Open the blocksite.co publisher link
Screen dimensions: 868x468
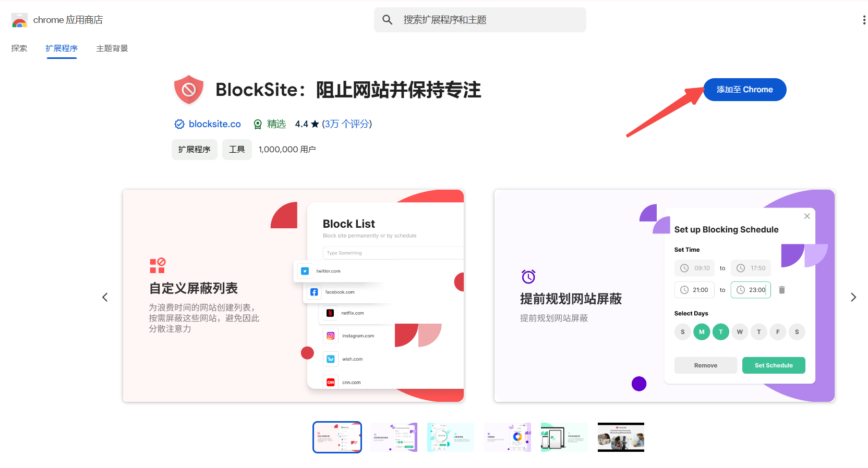(x=214, y=124)
